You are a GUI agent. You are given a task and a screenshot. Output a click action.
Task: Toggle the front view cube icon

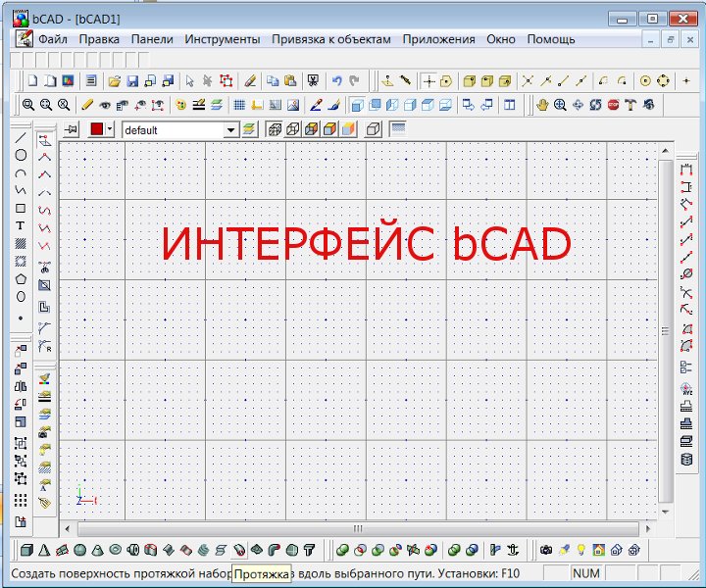[357, 105]
